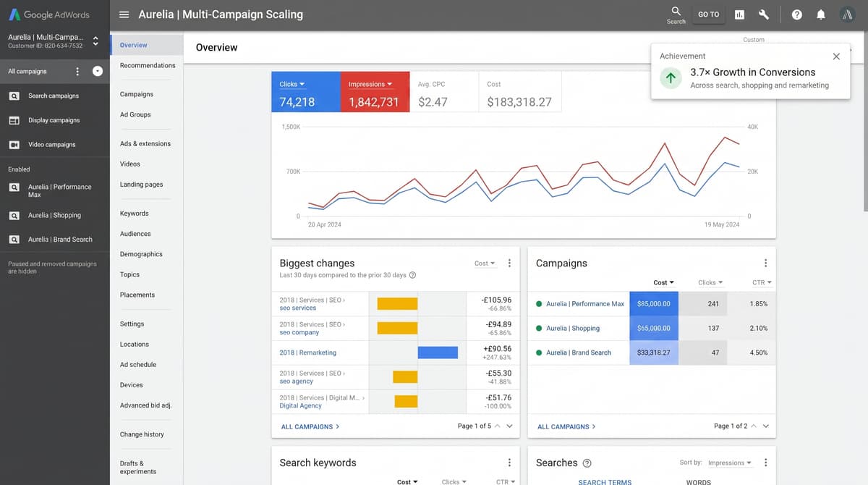Open the notifications bell
The height and width of the screenshot is (485, 868).
[x=821, y=14]
